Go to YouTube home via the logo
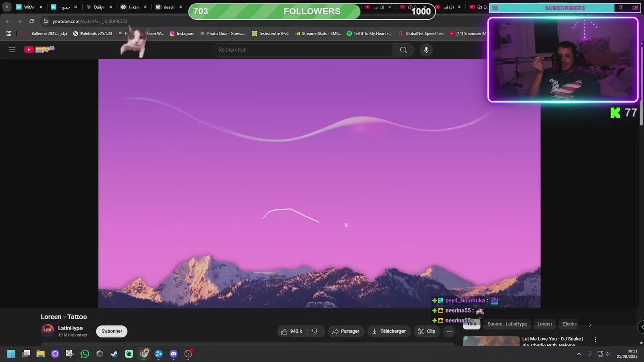Screen dimensions: 644x362 (39, 49)
